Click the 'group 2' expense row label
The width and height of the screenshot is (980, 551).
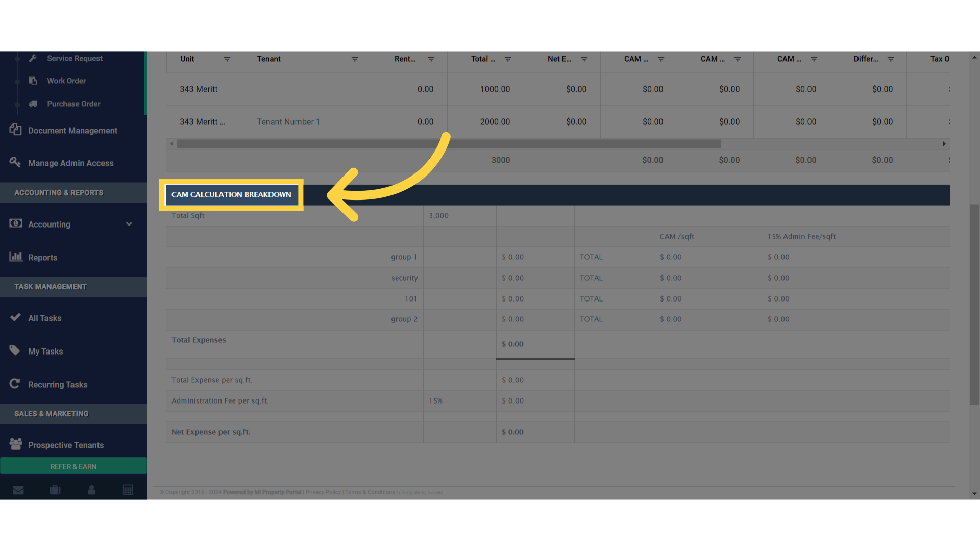(x=404, y=319)
